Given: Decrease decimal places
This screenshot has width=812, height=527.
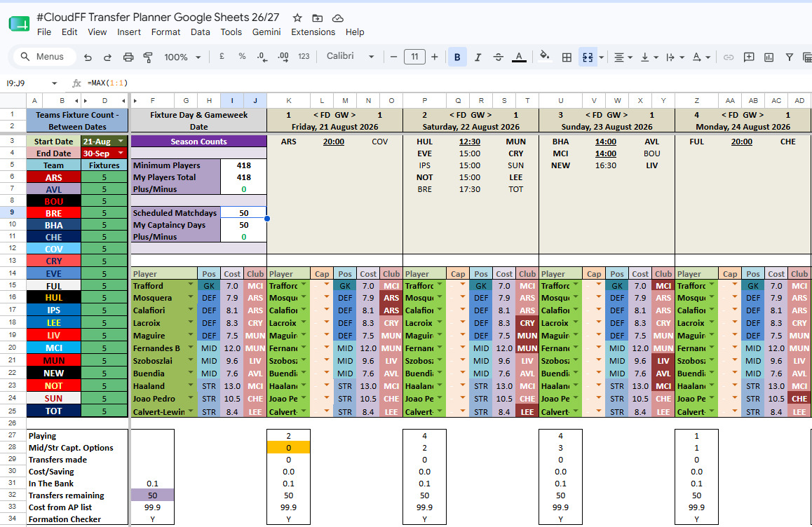Looking at the screenshot, I should click(x=262, y=57).
